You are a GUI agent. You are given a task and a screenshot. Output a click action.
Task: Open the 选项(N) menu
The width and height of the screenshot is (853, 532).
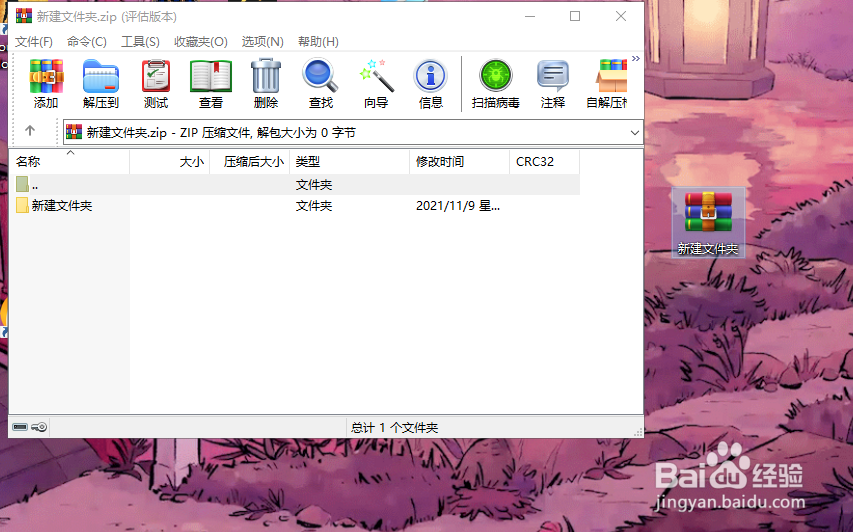[262, 42]
